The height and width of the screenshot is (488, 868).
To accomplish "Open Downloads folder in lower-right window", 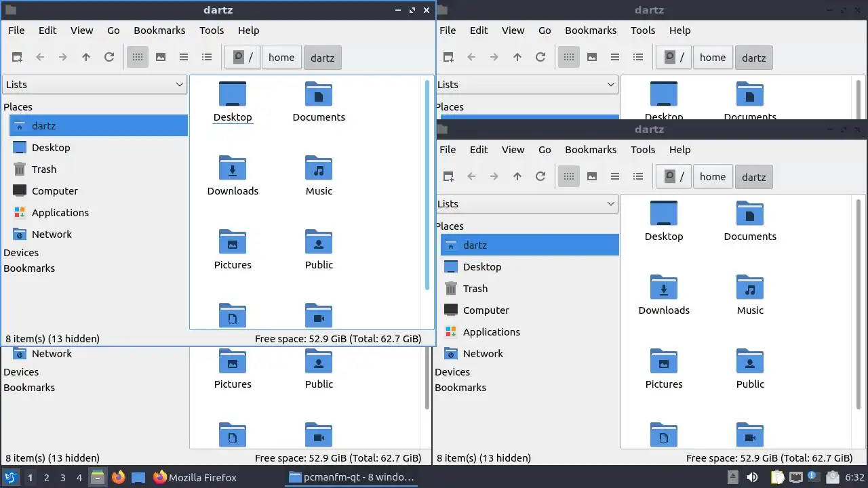I will [664, 295].
